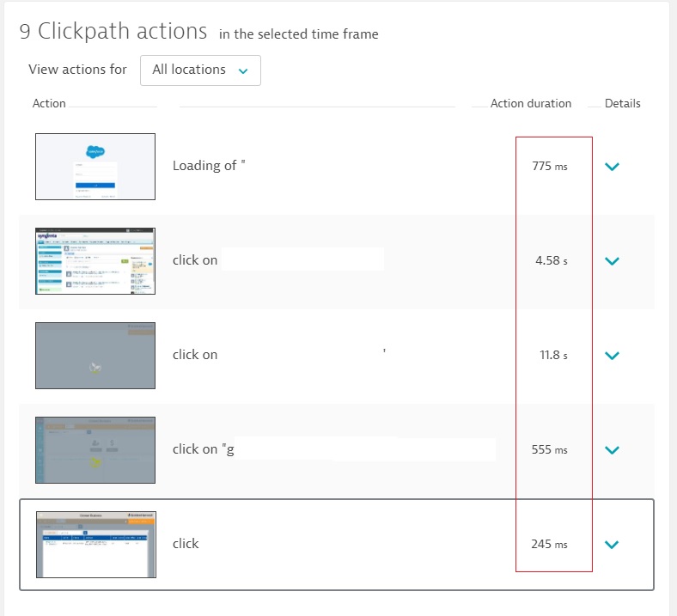Open the All locations dropdown
The height and width of the screenshot is (616, 677).
click(x=200, y=70)
